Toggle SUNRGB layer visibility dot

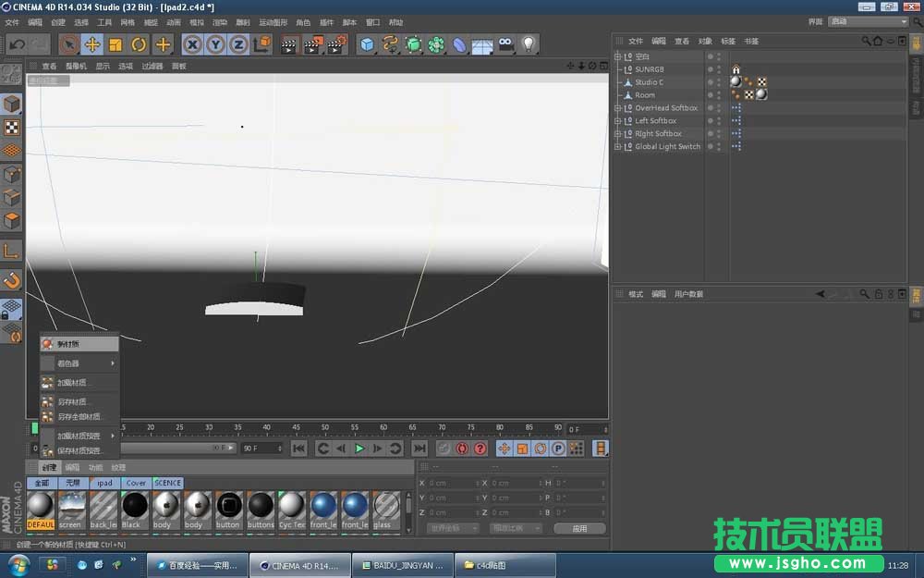click(x=711, y=69)
